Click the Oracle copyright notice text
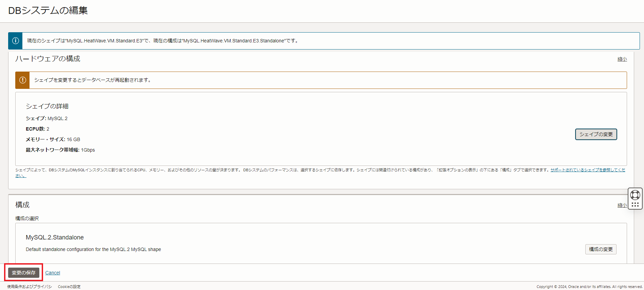This screenshot has height=290, width=644. click(589, 287)
